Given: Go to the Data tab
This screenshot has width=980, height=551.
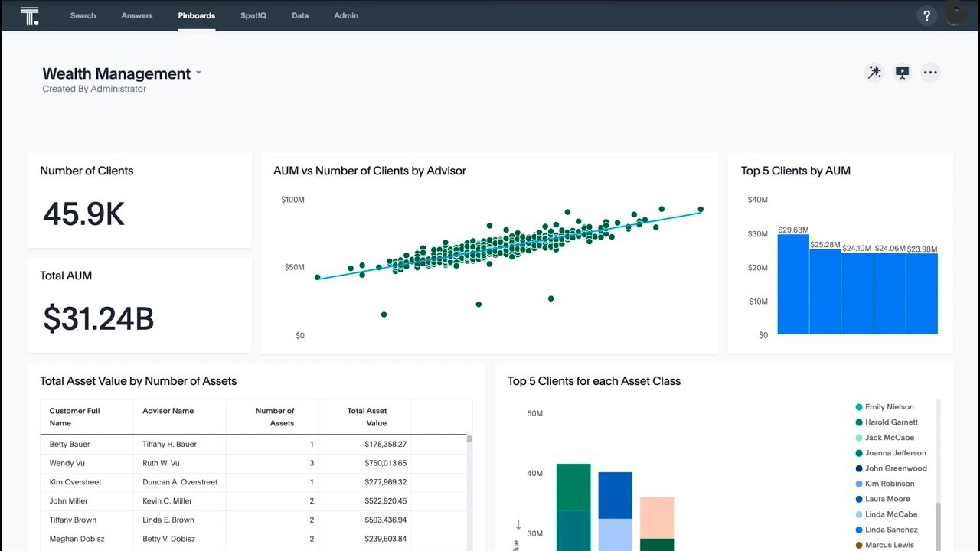Looking at the screenshot, I should [x=300, y=15].
